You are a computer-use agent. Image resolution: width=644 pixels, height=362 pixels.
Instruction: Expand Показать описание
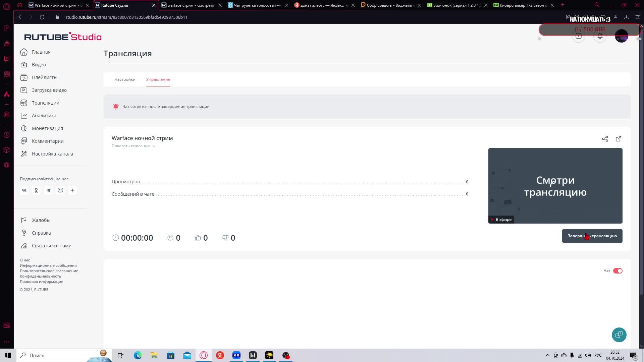(x=133, y=146)
